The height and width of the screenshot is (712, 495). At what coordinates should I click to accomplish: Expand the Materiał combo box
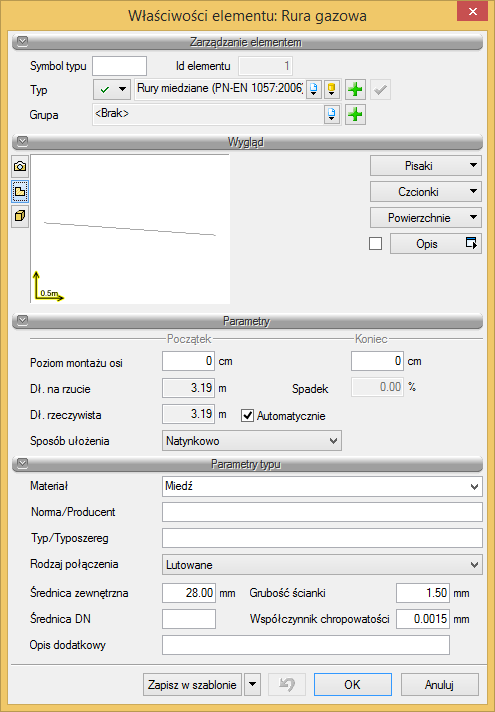pos(322,486)
